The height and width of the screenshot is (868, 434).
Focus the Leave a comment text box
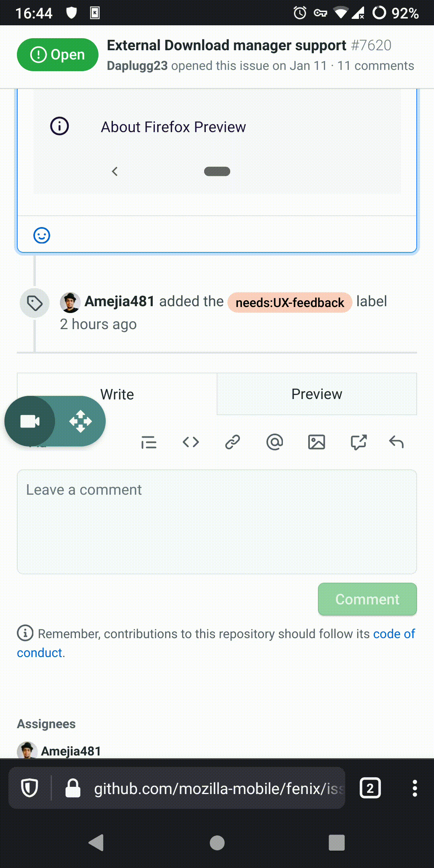coord(217,522)
